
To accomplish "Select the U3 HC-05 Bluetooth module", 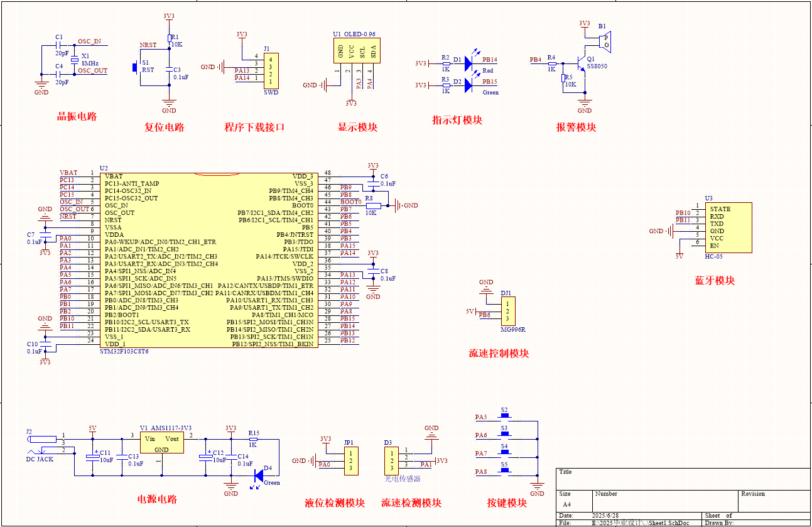I will [728, 227].
